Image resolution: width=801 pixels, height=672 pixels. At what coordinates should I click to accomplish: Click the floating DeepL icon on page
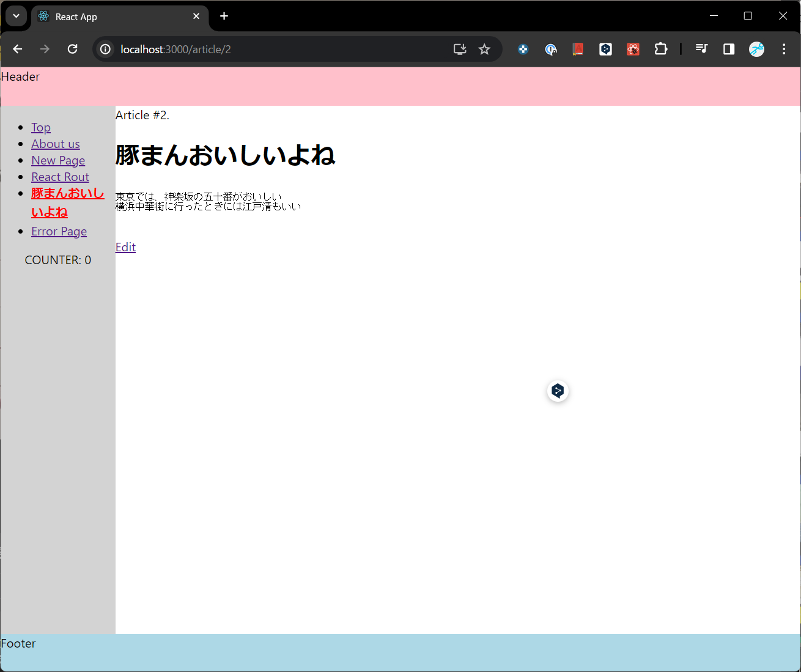[558, 391]
